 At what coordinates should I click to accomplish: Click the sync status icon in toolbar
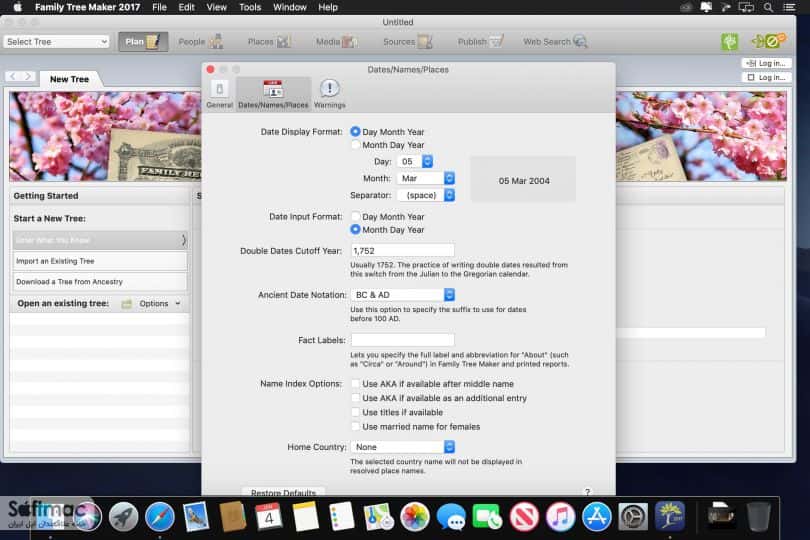768,41
